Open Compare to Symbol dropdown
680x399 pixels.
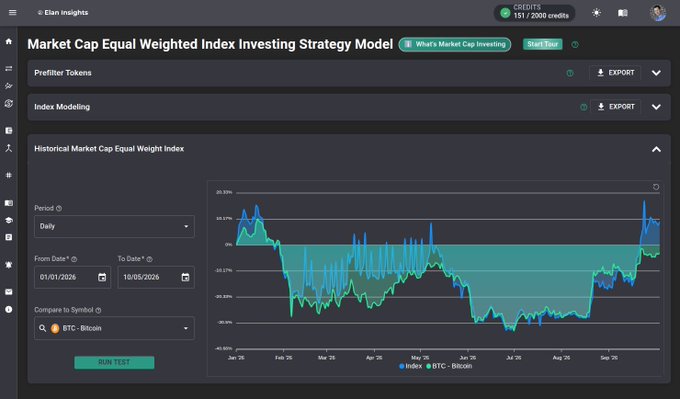click(114, 328)
